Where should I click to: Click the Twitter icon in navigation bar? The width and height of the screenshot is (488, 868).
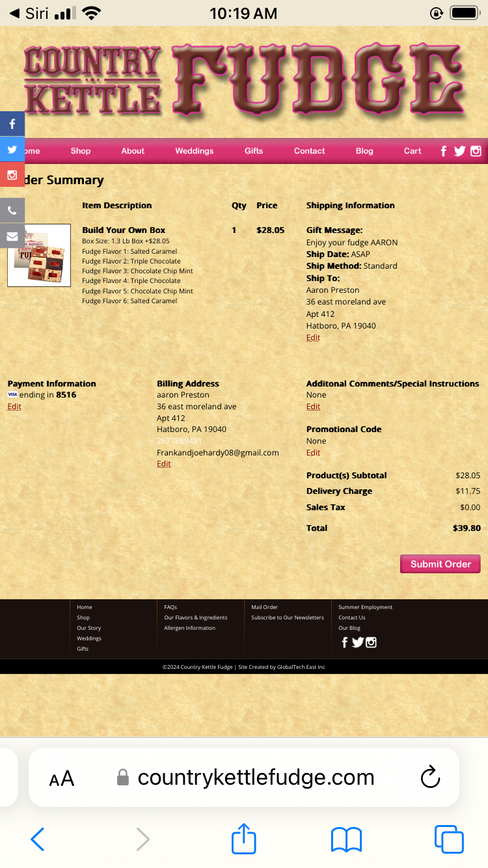click(459, 151)
